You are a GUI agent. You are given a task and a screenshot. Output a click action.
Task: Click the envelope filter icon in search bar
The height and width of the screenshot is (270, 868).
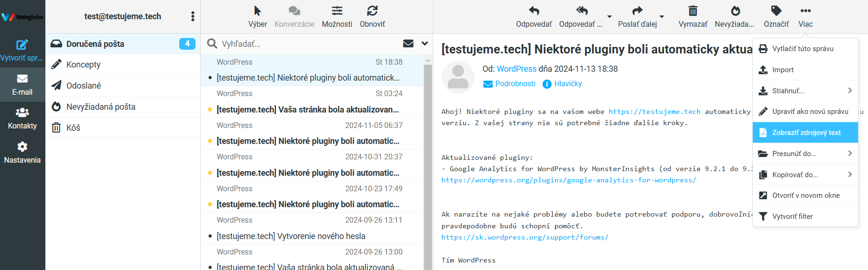click(x=408, y=44)
